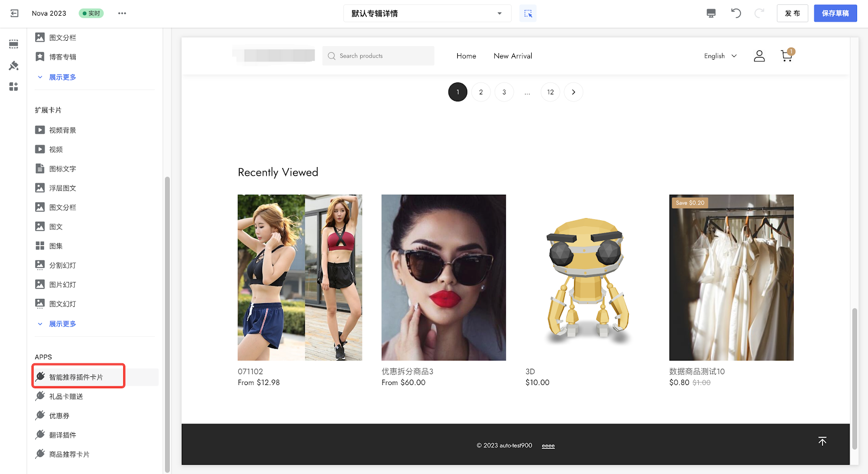Click the back-to-top arrow in footer
This screenshot has height=474, width=868.
(x=822, y=441)
